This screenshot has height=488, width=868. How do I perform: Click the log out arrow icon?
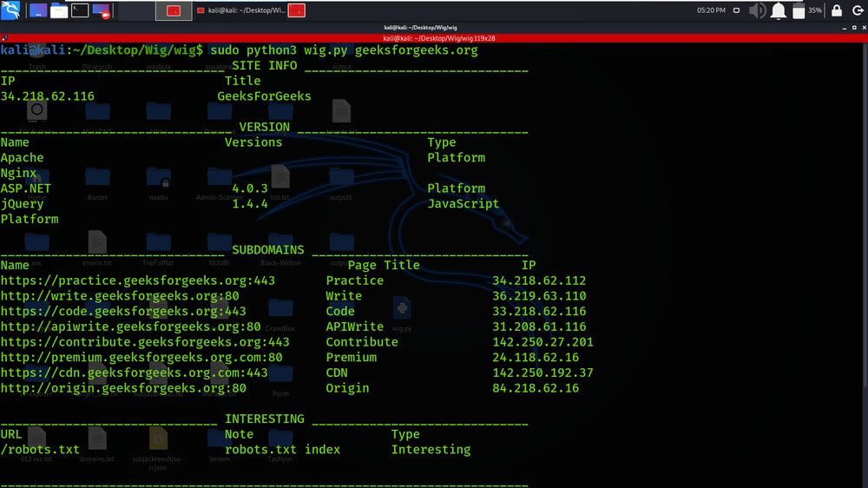click(858, 10)
